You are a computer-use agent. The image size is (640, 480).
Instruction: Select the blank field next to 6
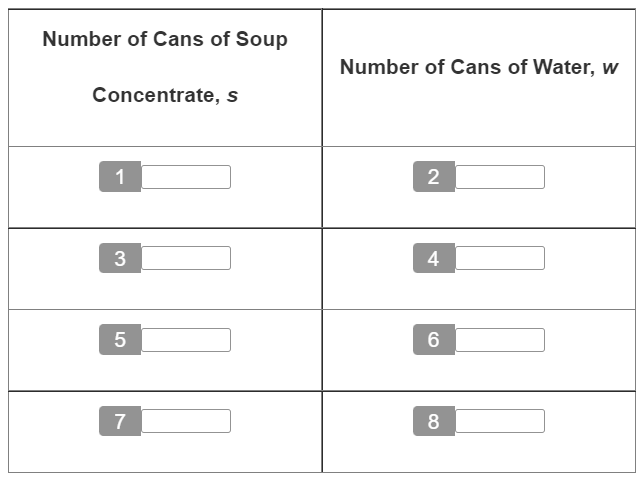500,340
